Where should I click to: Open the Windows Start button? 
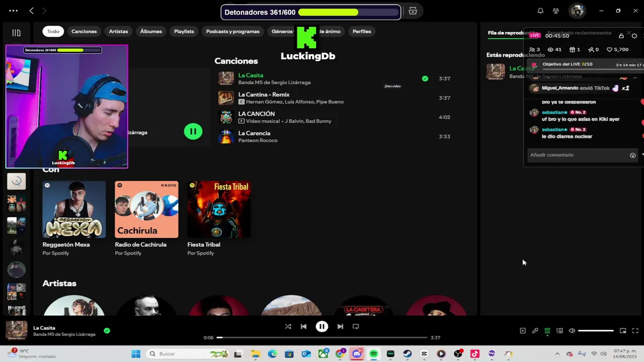136,354
